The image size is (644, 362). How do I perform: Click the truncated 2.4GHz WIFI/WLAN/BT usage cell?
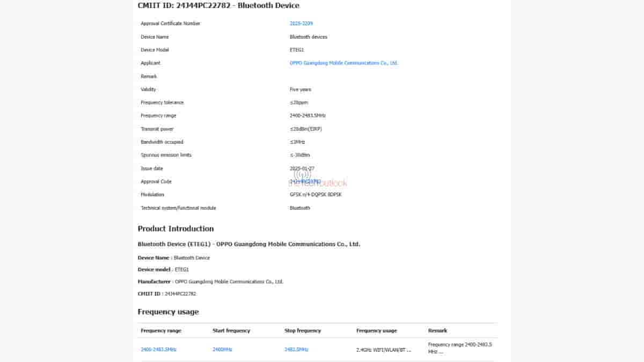click(x=383, y=350)
